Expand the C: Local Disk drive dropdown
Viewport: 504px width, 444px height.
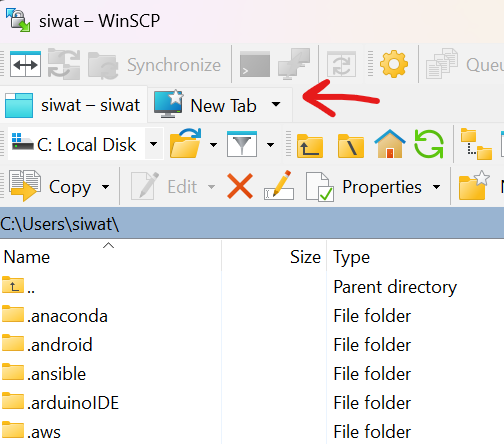pyautogui.click(x=153, y=144)
